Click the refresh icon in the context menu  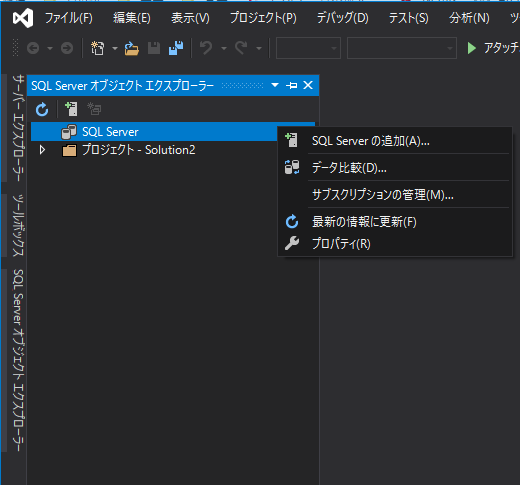[292, 222]
